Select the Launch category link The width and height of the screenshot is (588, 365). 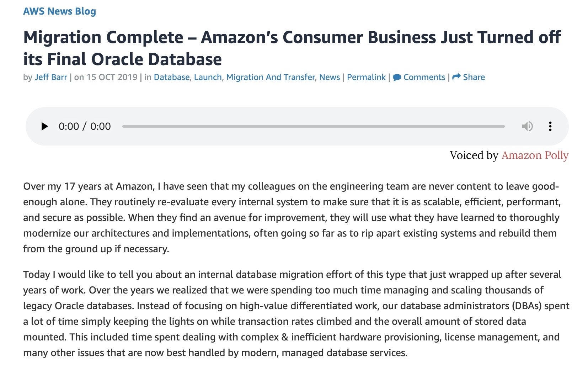pyautogui.click(x=208, y=77)
